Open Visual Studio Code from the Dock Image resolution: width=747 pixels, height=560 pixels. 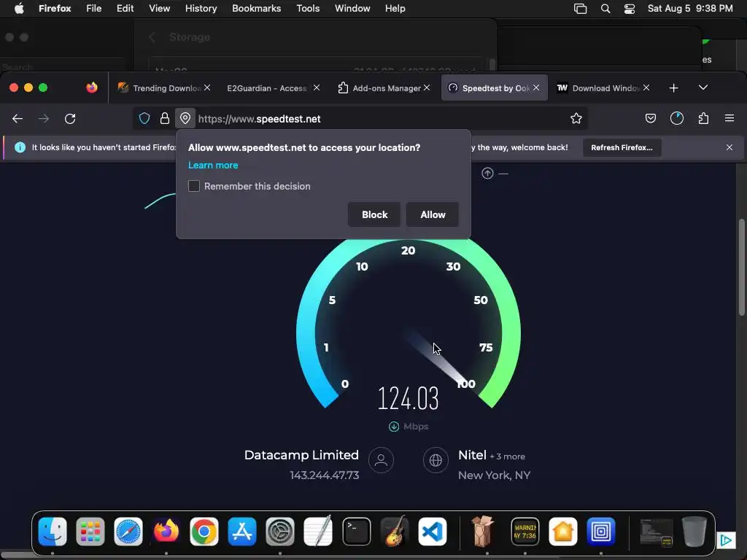(432, 532)
